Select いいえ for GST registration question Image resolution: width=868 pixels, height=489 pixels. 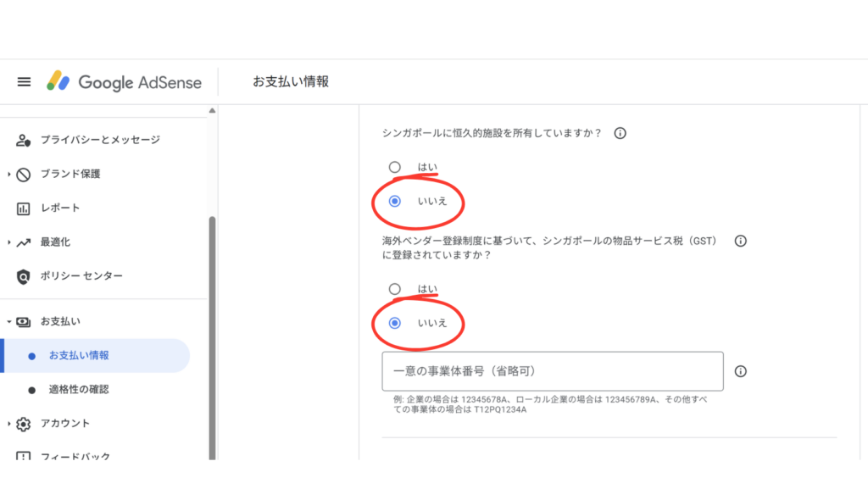click(x=395, y=323)
